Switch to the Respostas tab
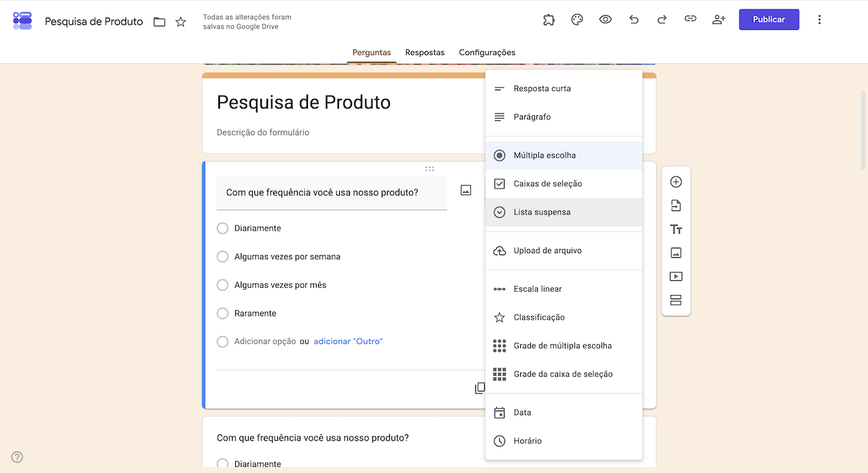 tap(425, 52)
